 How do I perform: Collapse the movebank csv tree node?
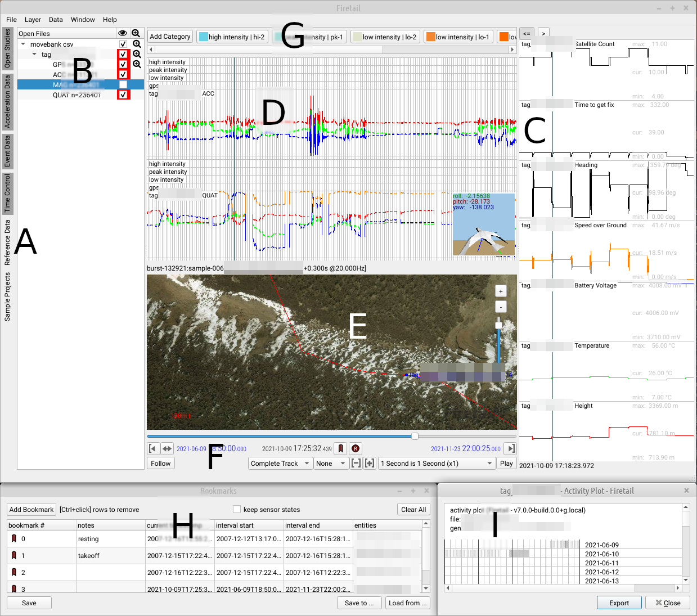tap(23, 44)
